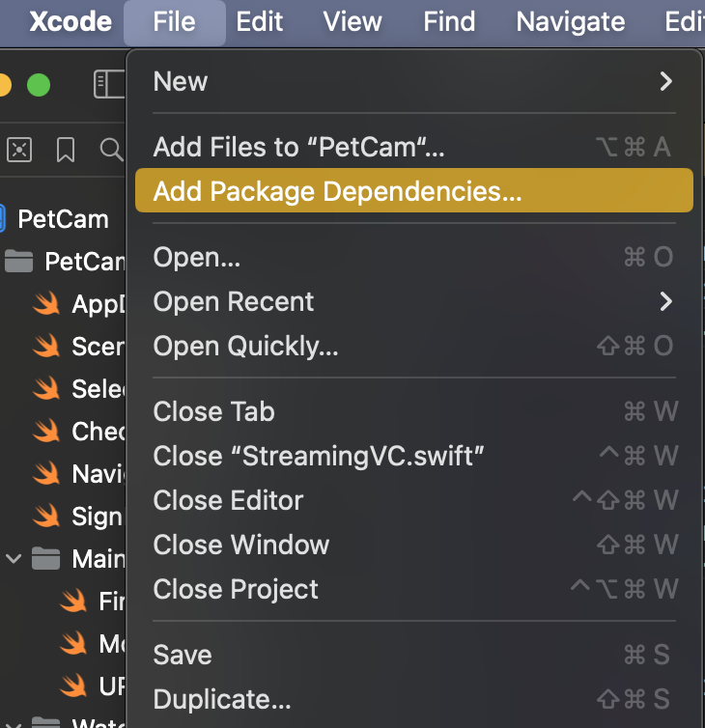Click the Swift icon beside the AppD file
Screen dimensions: 705x728
coord(46,304)
